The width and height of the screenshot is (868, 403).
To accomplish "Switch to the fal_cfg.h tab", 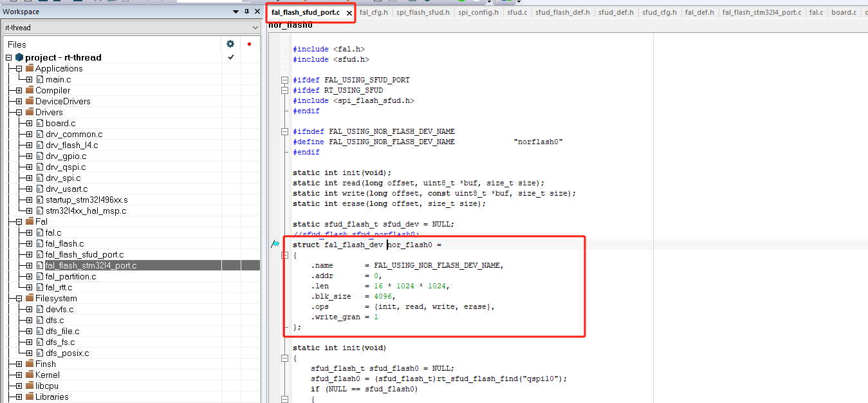I will pos(373,12).
